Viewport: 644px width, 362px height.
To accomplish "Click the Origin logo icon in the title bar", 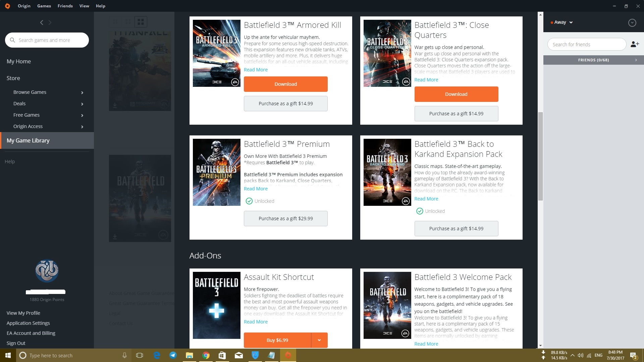I will coord(7,6).
